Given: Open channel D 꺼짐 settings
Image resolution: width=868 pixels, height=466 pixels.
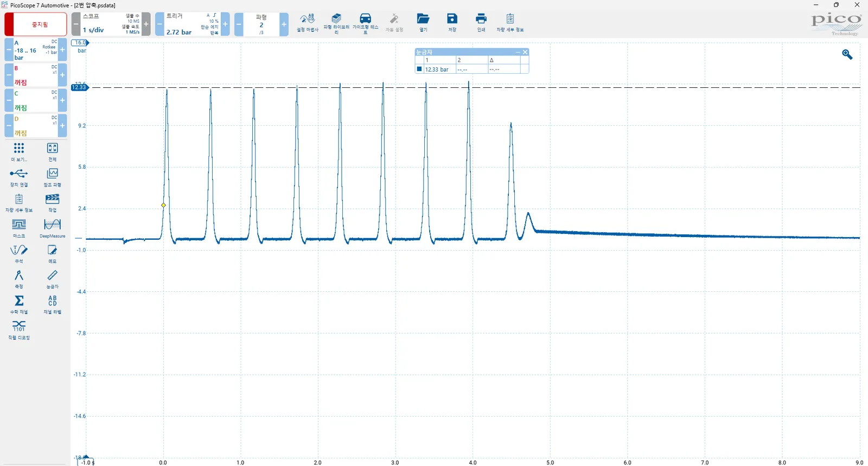Looking at the screenshot, I should point(35,125).
